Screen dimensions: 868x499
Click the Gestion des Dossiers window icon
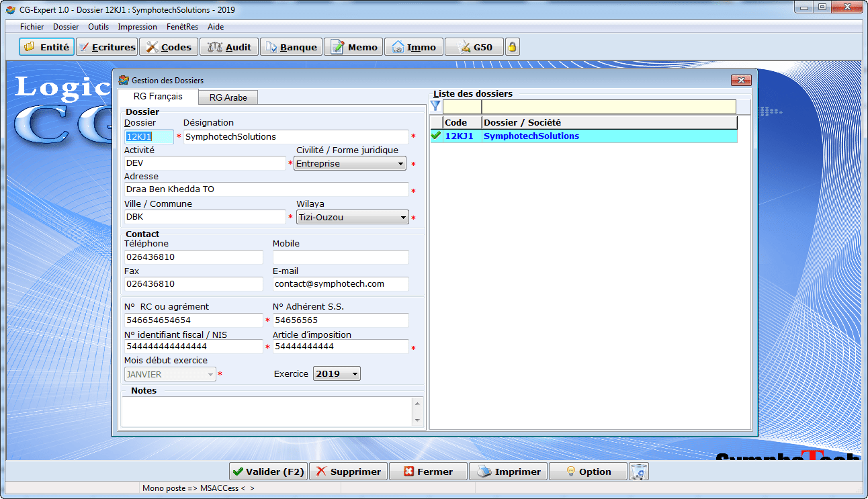pyautogui.click(x=124, y=80)
